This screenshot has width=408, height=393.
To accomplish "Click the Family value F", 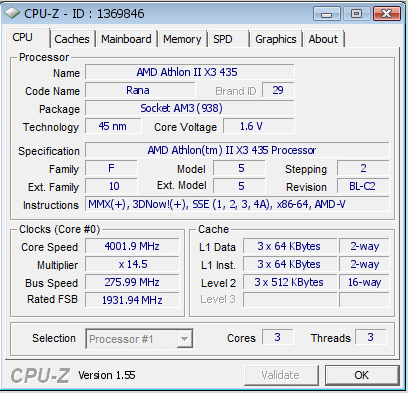I will point(111,168).
